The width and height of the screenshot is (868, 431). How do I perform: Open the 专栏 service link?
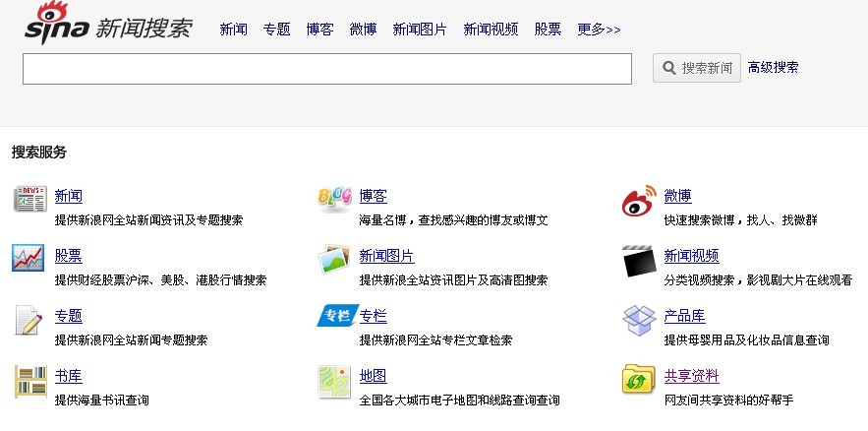pyautogui.click(x=374, y=316)
